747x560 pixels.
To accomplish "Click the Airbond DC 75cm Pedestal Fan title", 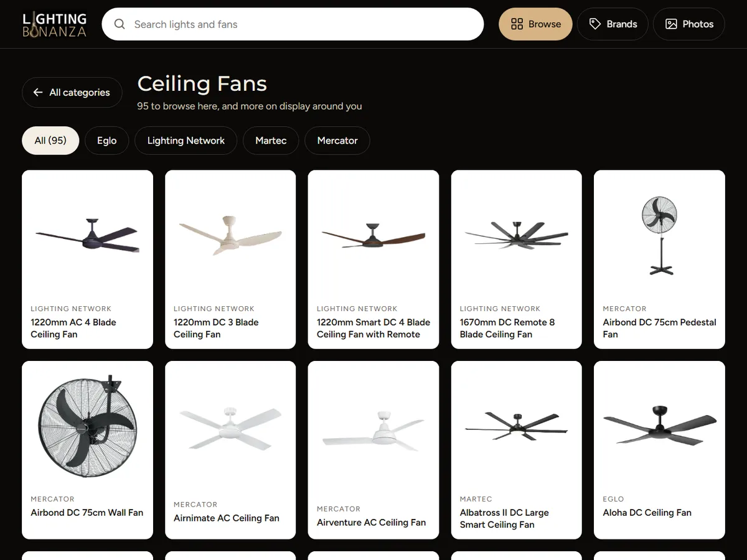I will tap(659, 329).
